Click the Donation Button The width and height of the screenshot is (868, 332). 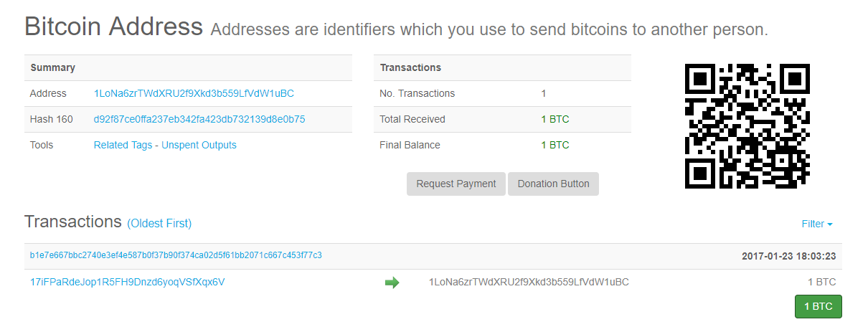point(553,184)
